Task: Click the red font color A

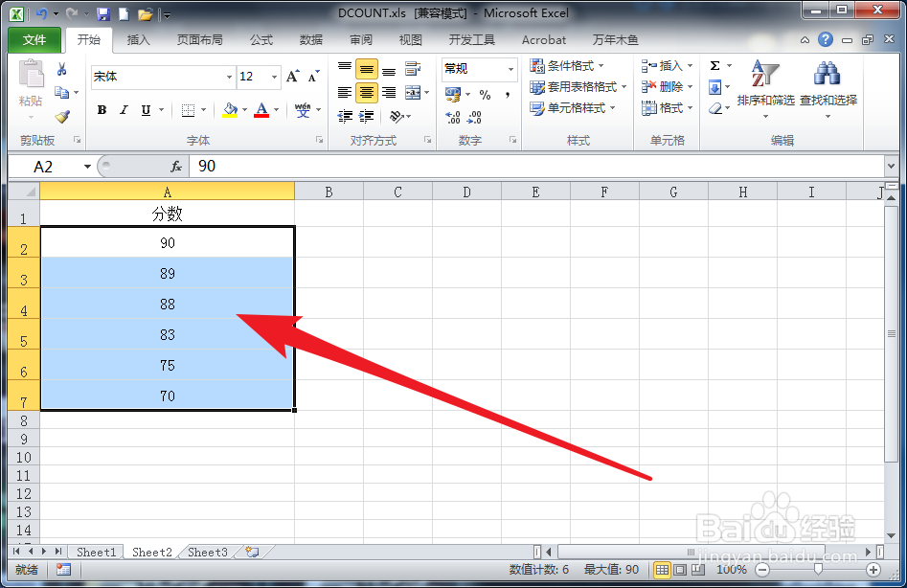Action: coord(261,110)
